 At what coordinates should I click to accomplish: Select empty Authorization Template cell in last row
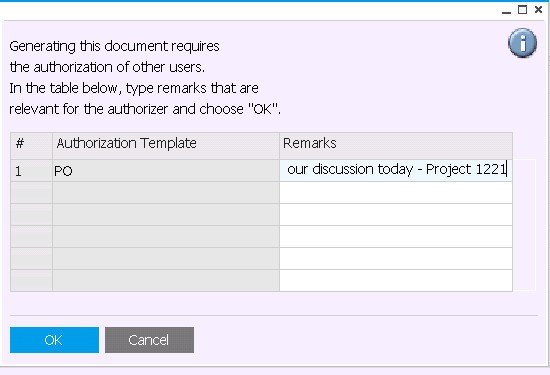pos(166,281)
